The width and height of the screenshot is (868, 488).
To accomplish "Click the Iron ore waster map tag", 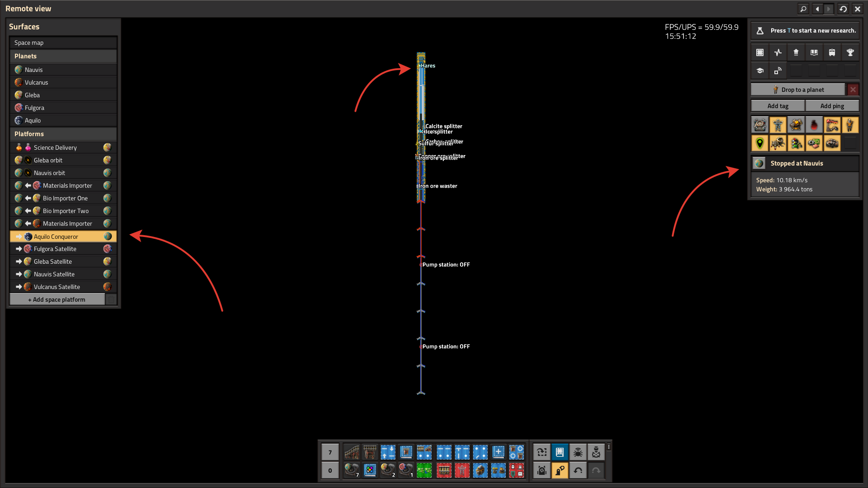I will (438, 186).
